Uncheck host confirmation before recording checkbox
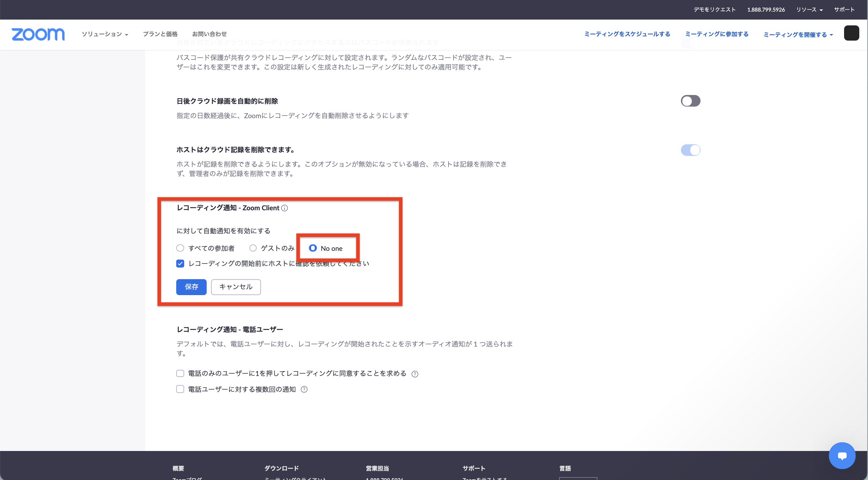The width and height of the screenshot is (868, 480). [180, 264]
